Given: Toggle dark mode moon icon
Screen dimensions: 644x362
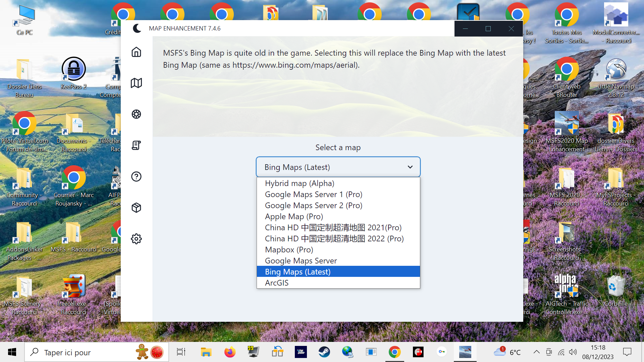Looking at the screenshot, I should (x=137, y=28).
